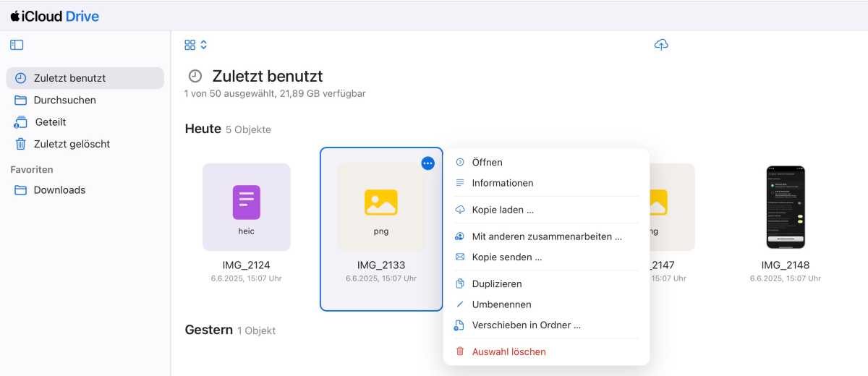The image size is (868, 376).
Task: Open the grid view switcher
Action: click(196, 45)
